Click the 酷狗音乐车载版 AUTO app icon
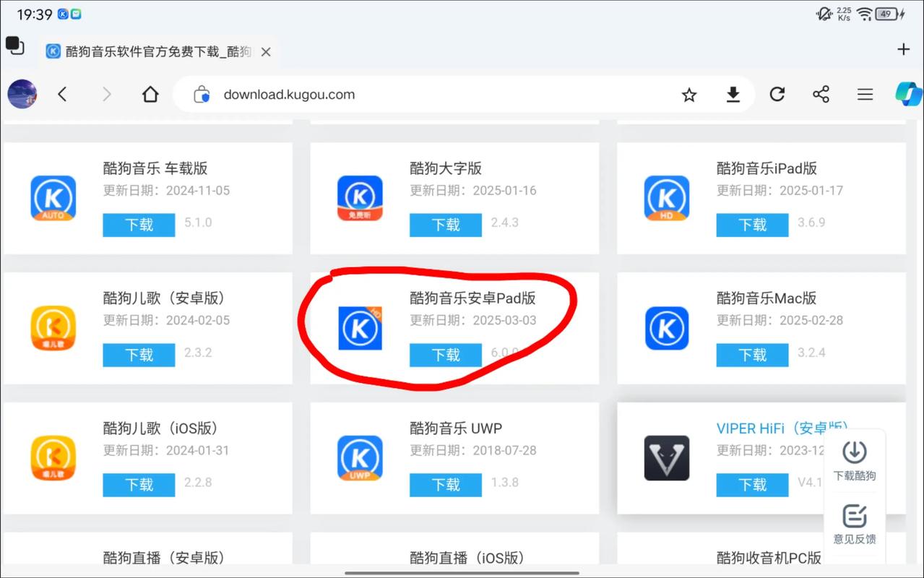924x578 pixels. pos(53,198)
